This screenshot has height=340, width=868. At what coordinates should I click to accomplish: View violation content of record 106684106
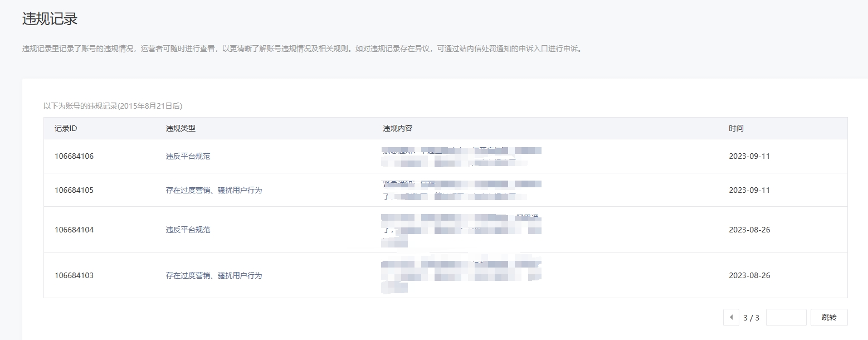click(461, 157)
